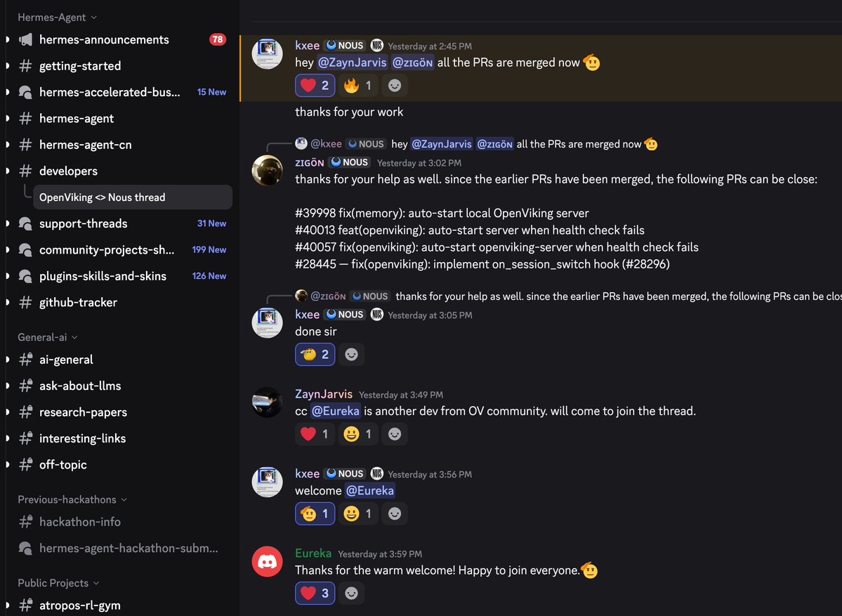Open the support-threads forum channel icon

pos(25,223)
